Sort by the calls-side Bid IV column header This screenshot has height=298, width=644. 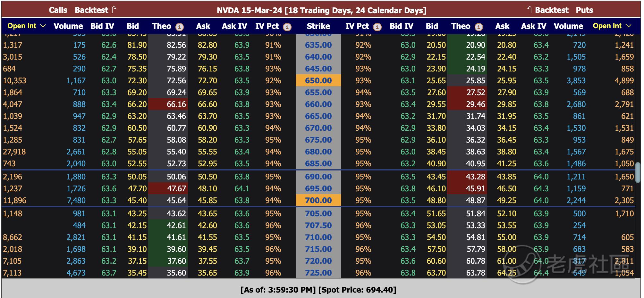pyautogui.click(x=102, y=26)
